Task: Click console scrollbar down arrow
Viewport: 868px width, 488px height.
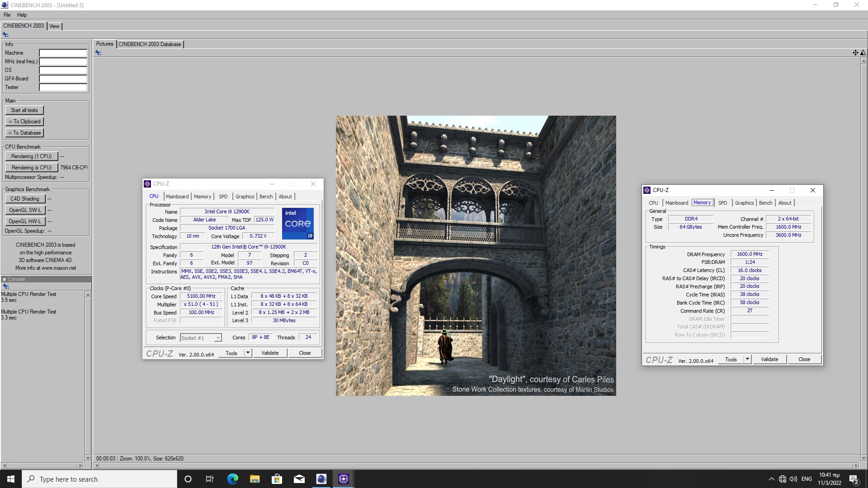Action: click(88, 458)
